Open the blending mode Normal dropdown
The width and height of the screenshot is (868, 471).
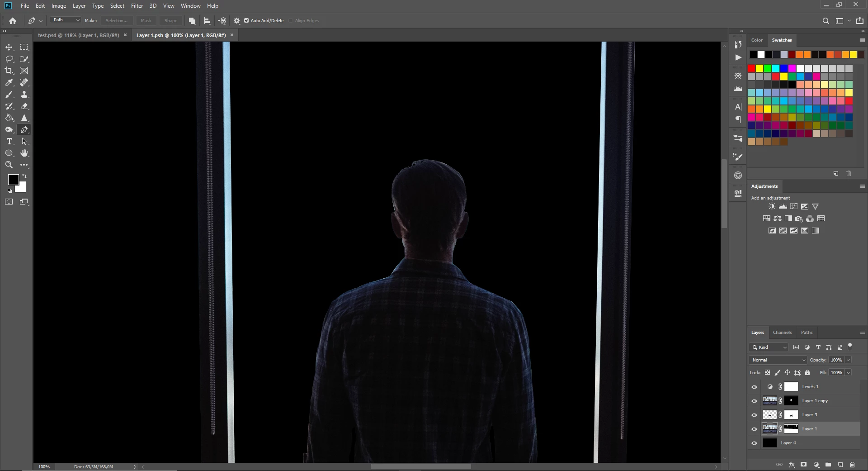pos(778,360)
